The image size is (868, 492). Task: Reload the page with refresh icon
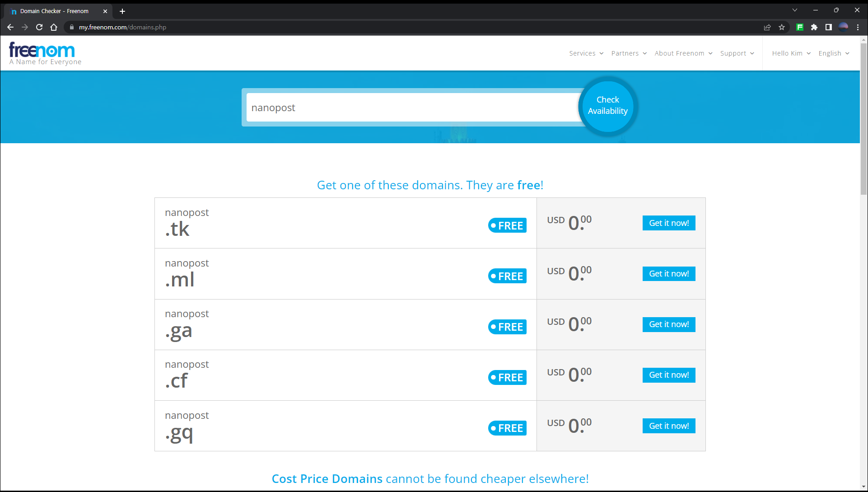point(39,27)
